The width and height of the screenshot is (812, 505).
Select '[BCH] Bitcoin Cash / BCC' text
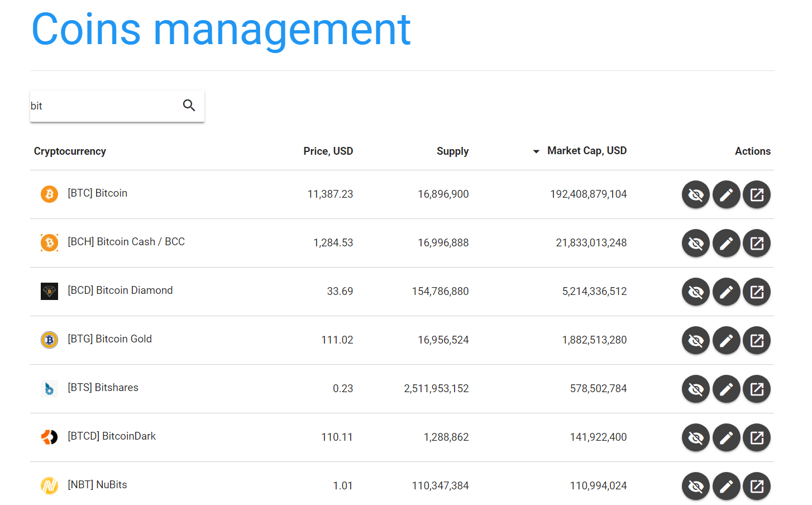pos(126,242)
